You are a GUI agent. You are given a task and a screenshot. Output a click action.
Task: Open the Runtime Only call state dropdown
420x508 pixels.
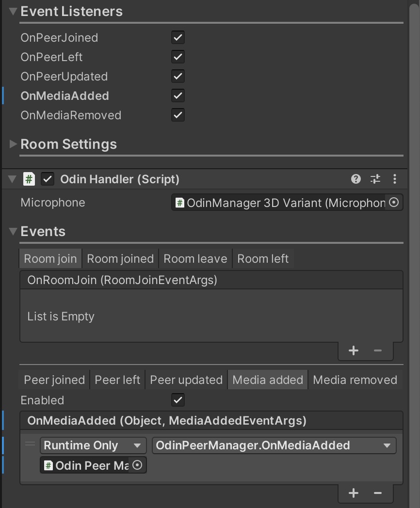93,445
